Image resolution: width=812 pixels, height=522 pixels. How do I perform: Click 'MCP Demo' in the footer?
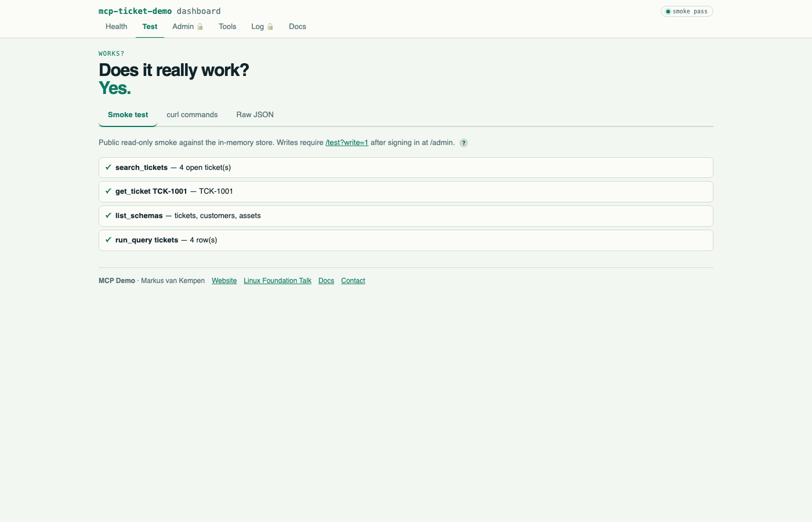(117, 281)
